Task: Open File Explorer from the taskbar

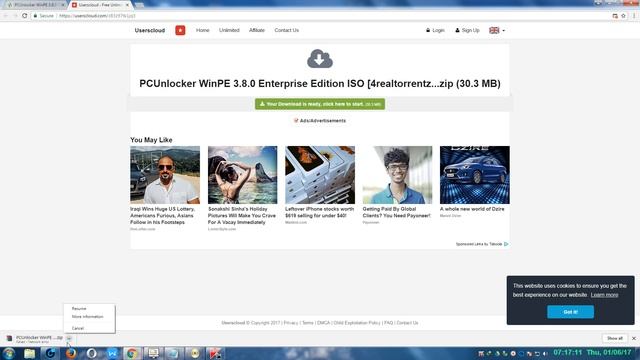Action: click(x=29, y=353)
